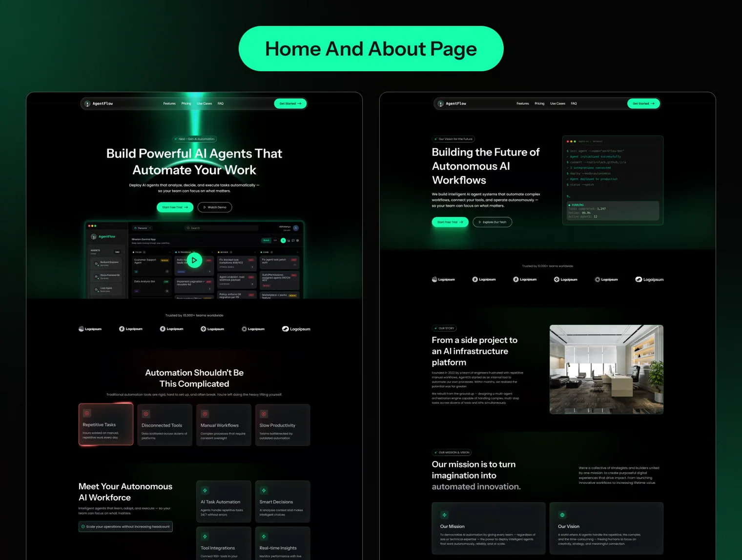Open FAQ in the Home page navbar
Image resolution: width=742 pixels, height=560 pixels.
click(221, 103)
